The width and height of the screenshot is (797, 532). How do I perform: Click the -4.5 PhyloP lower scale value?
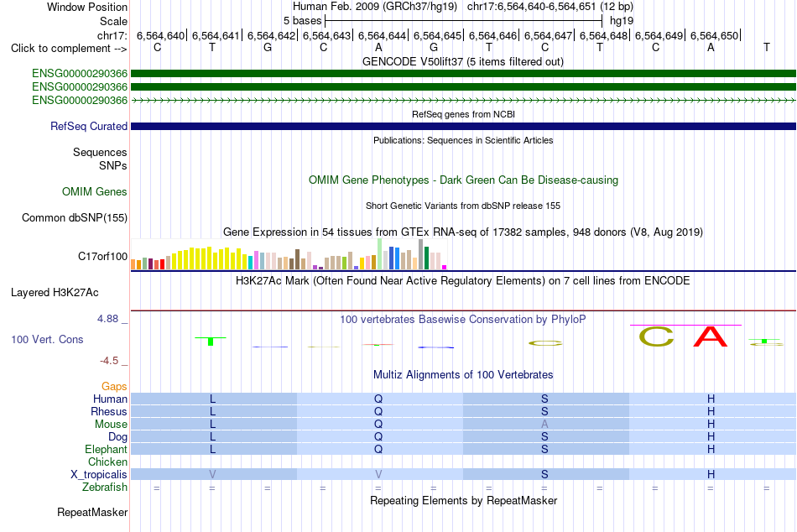point(109,361)
